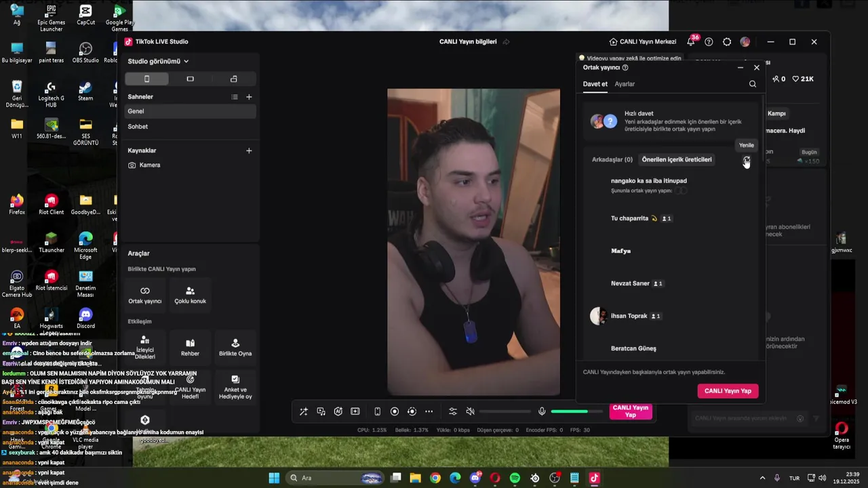Open the Hızlı davet option

click(671, 121)
